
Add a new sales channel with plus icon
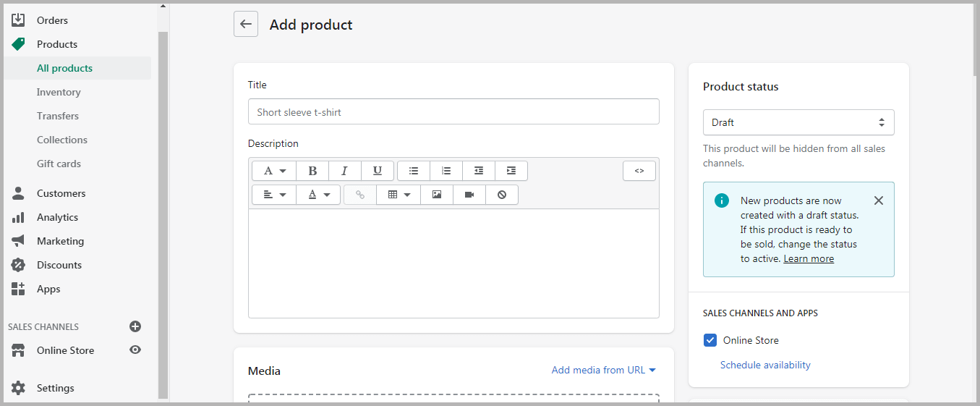point(135,326)
